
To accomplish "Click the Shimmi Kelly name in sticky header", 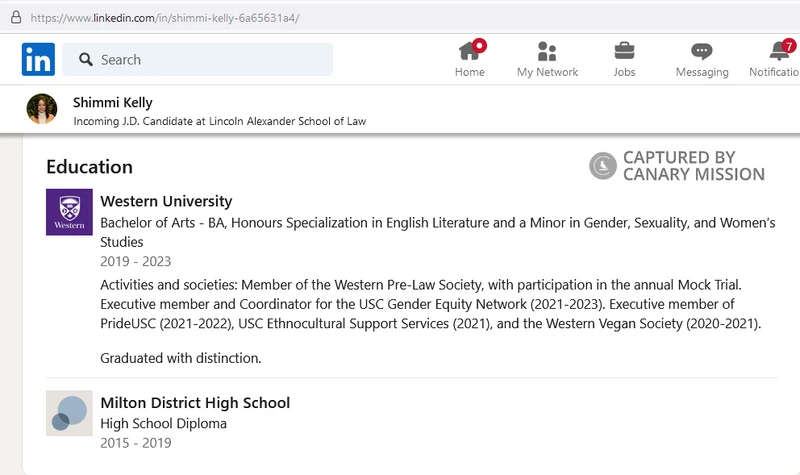I will click(113, 103).
